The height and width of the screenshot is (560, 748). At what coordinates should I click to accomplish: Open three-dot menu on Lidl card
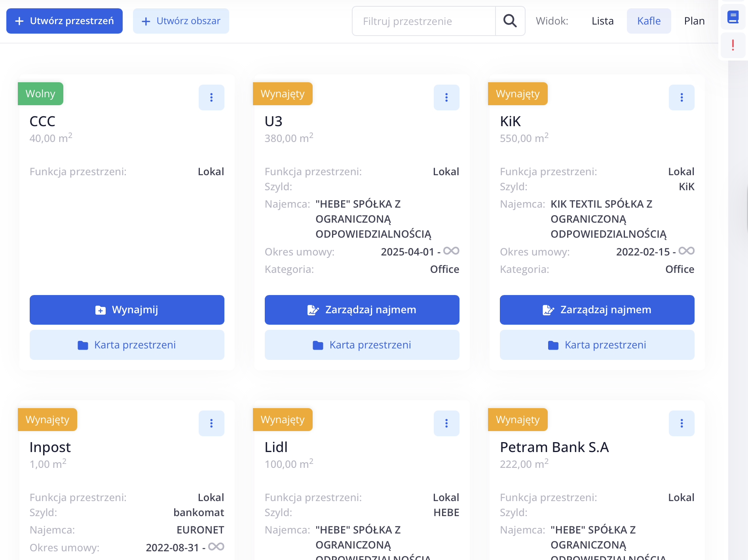tap(446, 423)
